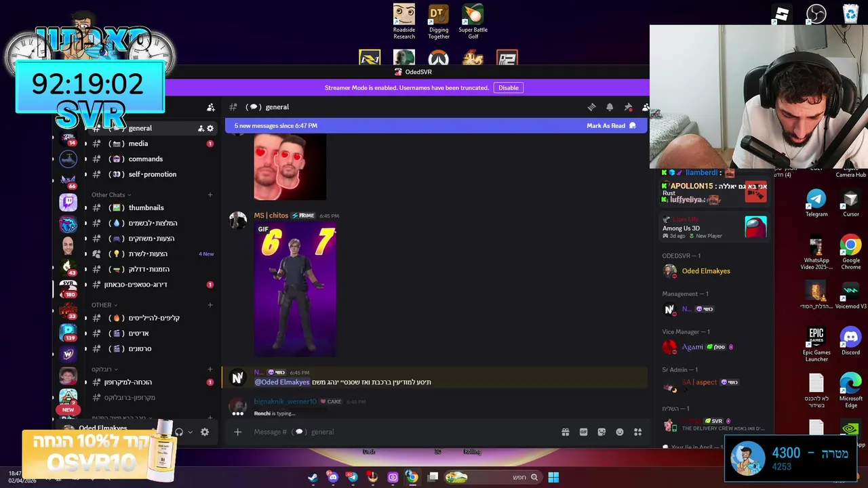Open server icon with 43 badge
This screenshot has width=868, height=488.
tap(68, 267)
